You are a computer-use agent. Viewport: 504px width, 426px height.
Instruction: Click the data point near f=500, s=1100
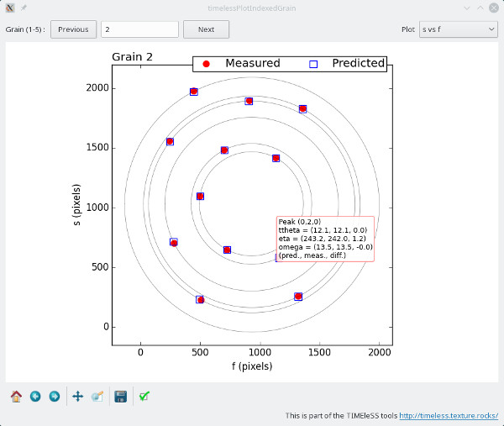click(200, 197)
